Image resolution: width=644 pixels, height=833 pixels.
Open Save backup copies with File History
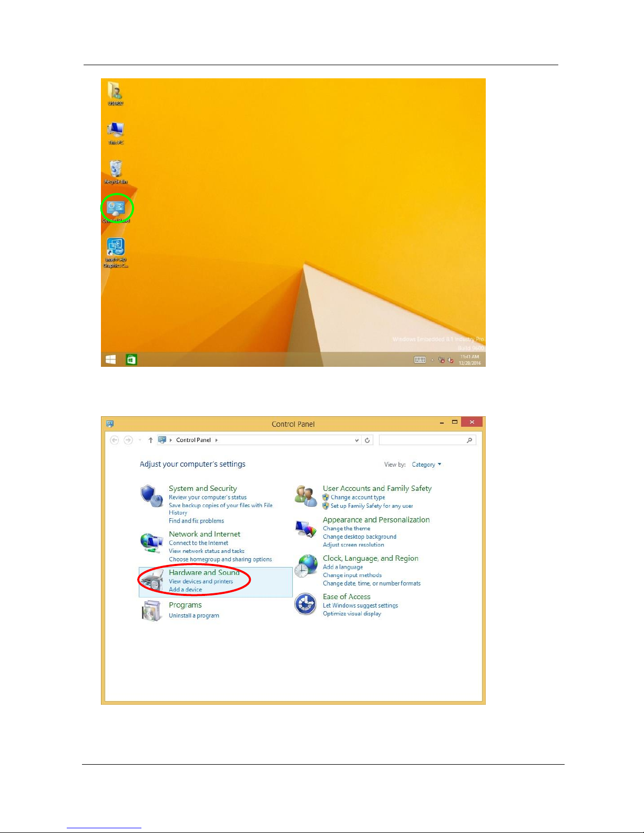tap(221, 509)
